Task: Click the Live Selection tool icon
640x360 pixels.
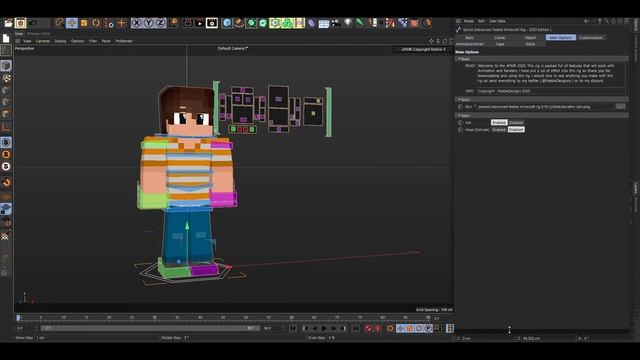Action: [x=60, y=23]
